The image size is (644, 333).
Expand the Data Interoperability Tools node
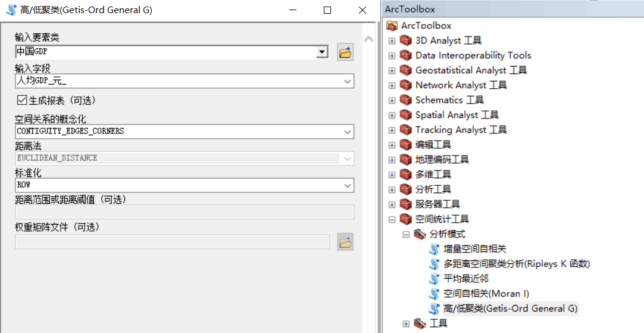point(392,55)
